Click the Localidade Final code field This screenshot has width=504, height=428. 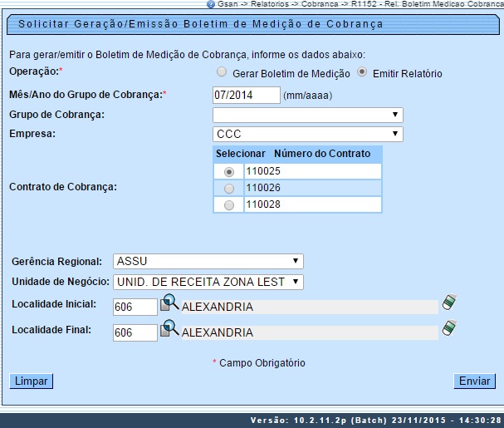(x=135, y=332)
